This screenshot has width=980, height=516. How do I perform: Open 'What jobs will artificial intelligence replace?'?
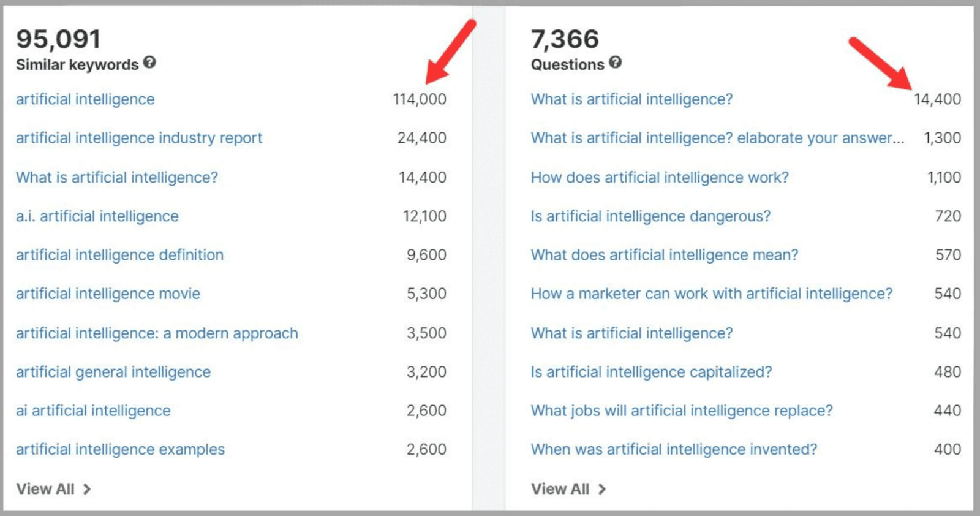click(681, 411)
